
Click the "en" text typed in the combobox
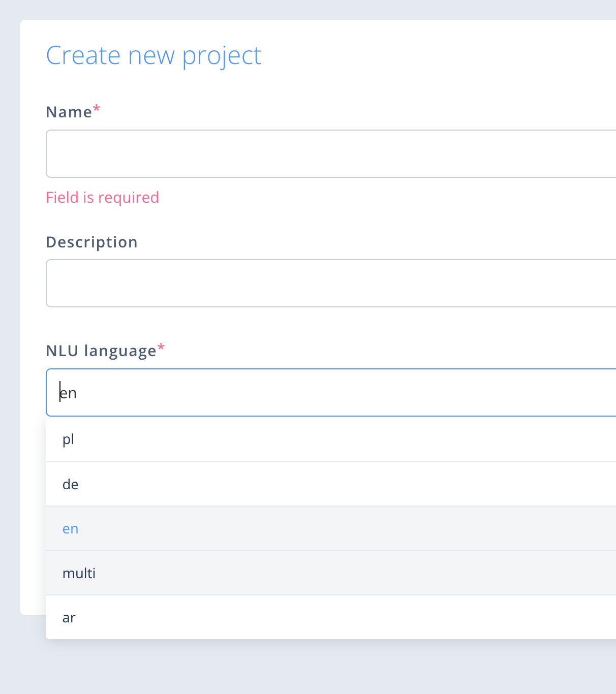pos(69,392)
